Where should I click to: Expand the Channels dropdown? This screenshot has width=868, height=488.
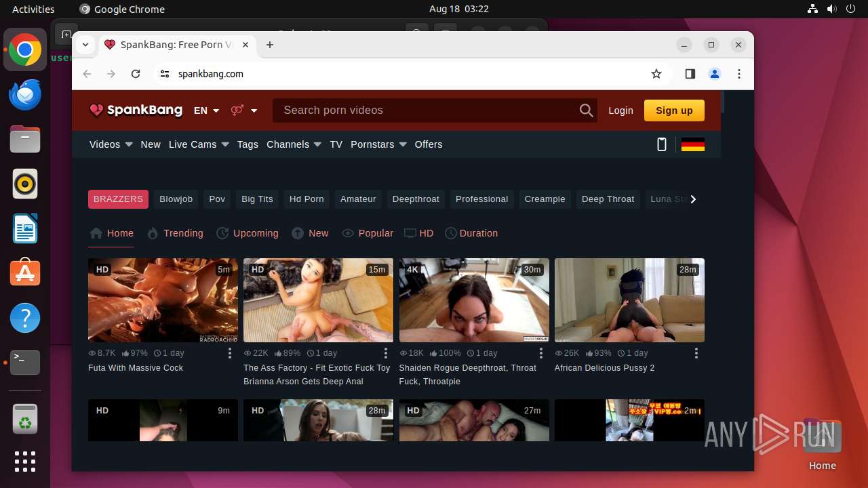pos(294,144)
